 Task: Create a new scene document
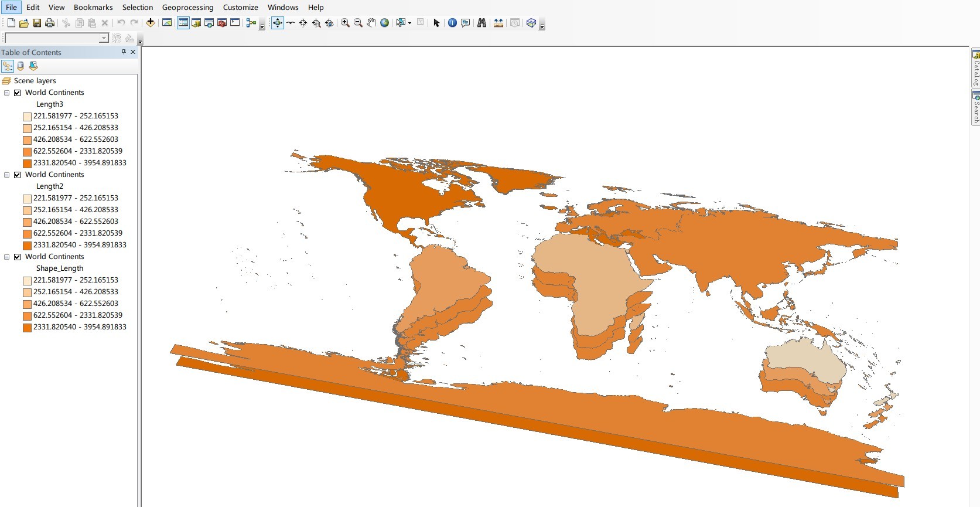coord(11,23)
